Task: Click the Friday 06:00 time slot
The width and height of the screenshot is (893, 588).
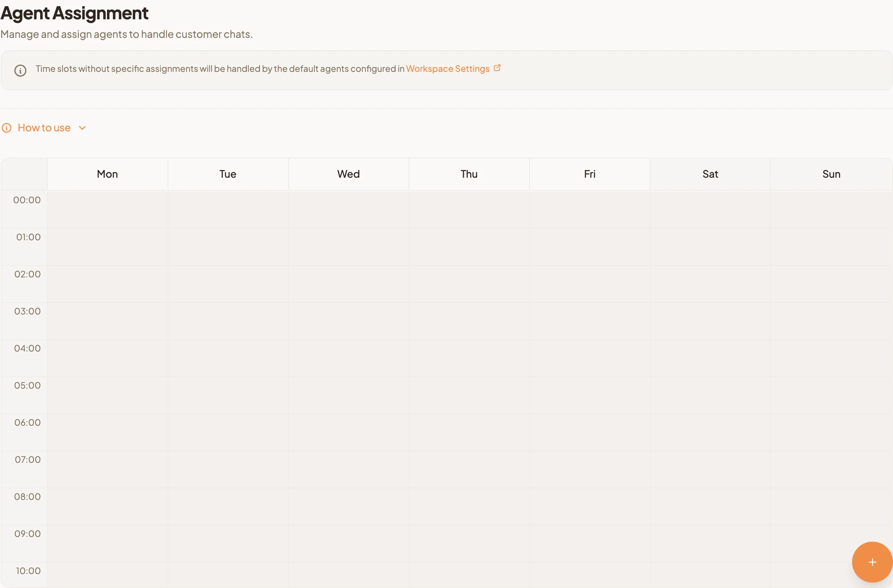Action: tap(589, 432)
